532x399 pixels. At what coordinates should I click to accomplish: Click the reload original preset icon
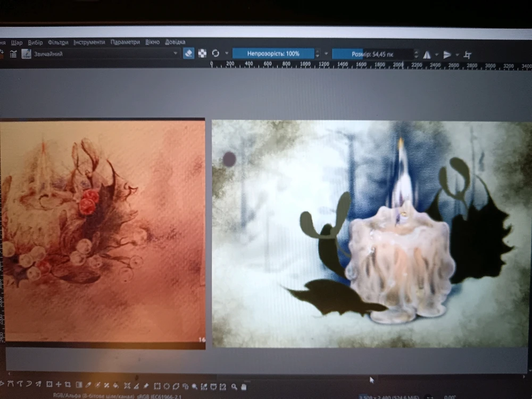pyautogui.click(x=215, y=54)
